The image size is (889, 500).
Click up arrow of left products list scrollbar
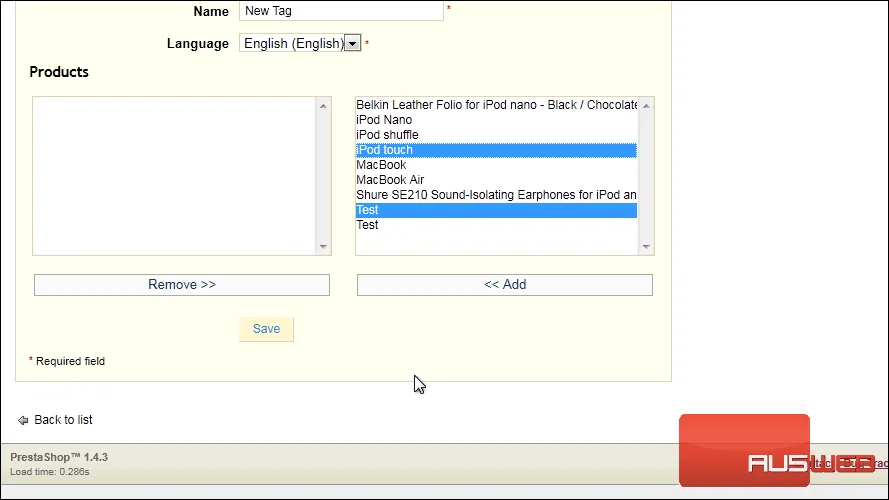(323, 106)
